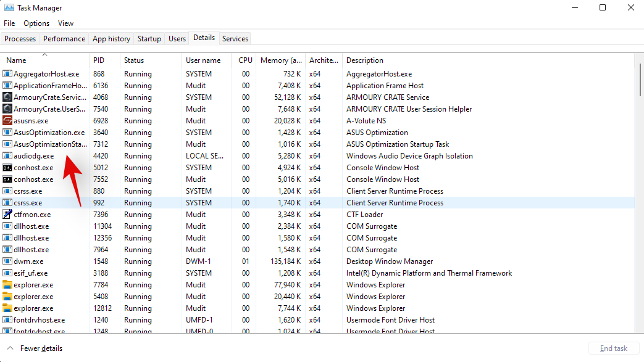The height and width of the screenshot is (362, 644).
Task: Click the explorer.exe folder icon with PID 7784
Action: click(x=7, y=285)
